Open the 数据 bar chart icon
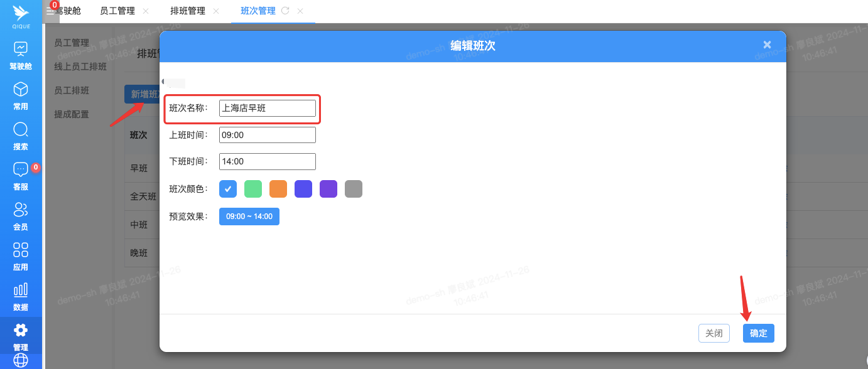868x369 pixels. 21,290
